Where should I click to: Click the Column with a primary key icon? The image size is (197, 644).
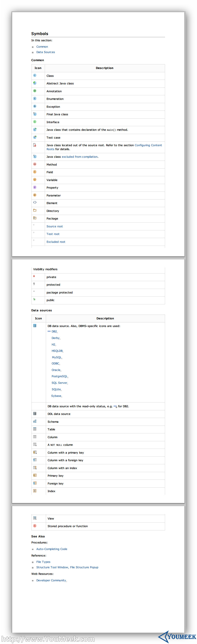35,452
